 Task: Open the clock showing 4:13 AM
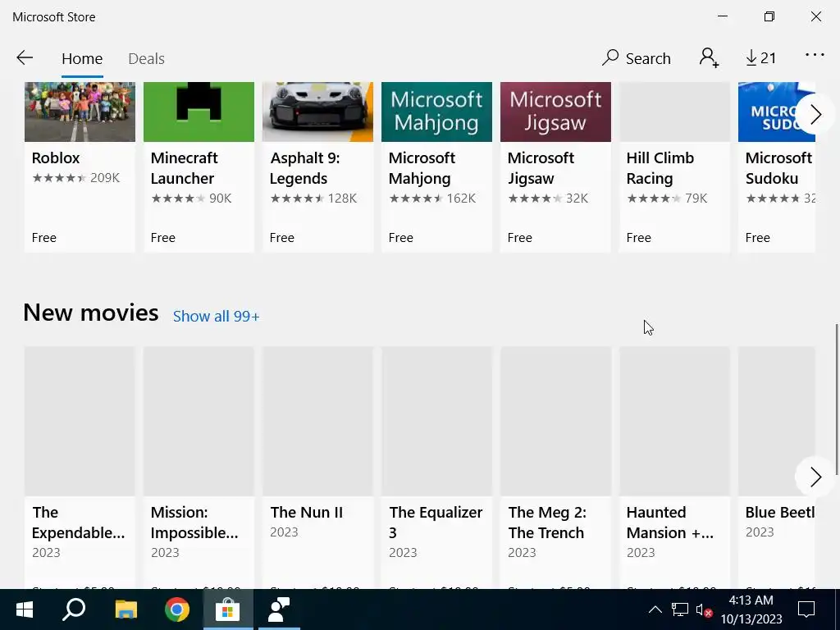tap(751, 609)
